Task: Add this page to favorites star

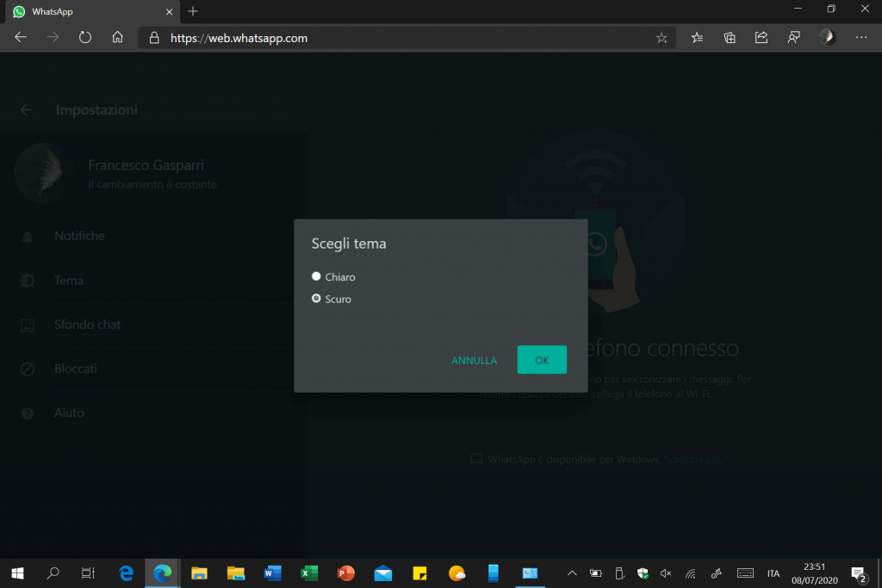Action: [661, 38]
